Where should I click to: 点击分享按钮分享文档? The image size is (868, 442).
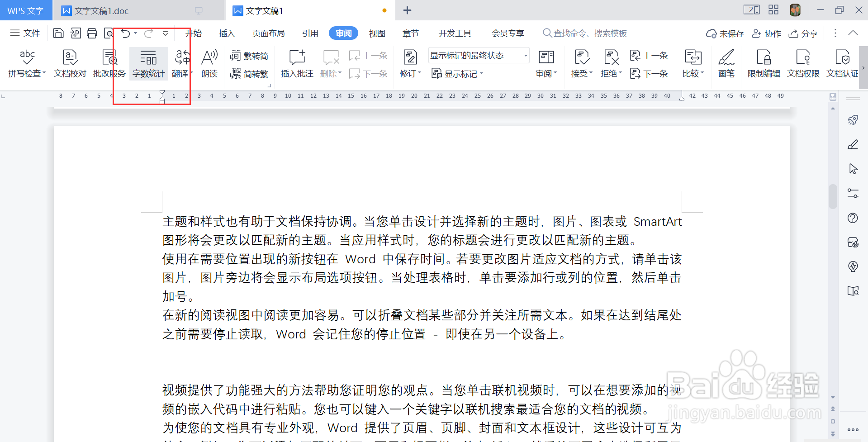point(803,33)
